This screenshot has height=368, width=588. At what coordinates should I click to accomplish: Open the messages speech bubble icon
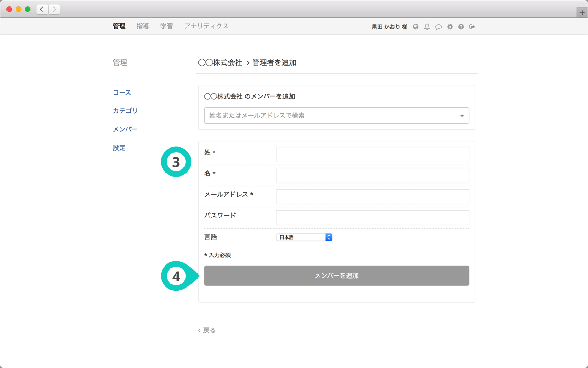(x=439, y=27)
